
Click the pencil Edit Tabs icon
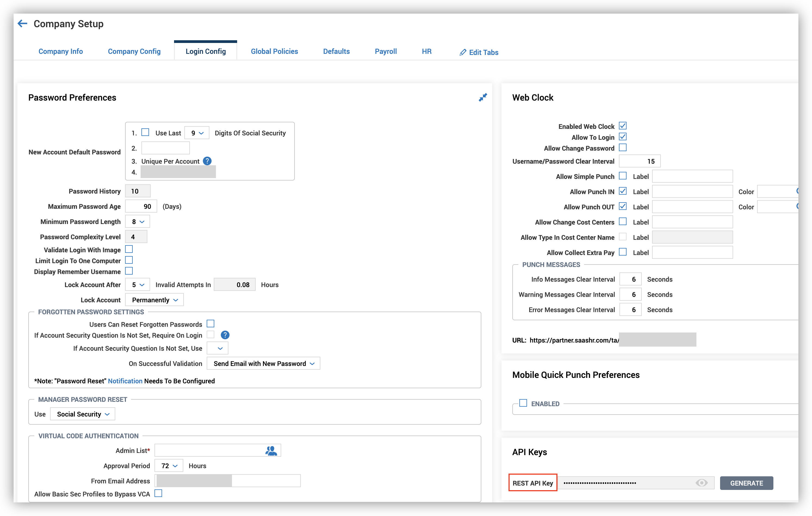coord(463,52)
